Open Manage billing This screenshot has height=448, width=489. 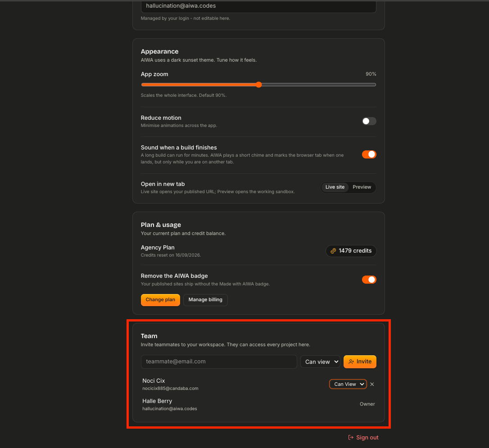tap(205, 300)
